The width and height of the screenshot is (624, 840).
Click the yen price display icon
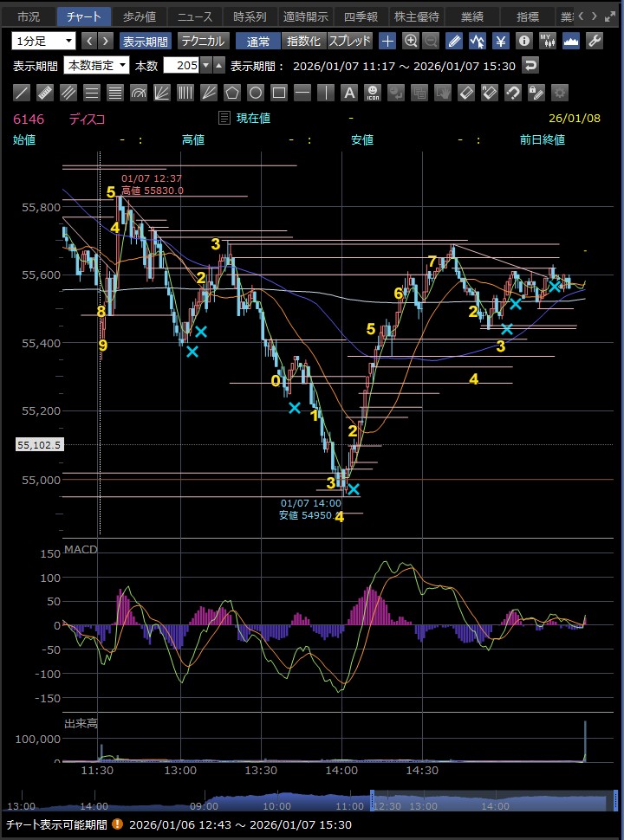[501, 41]
